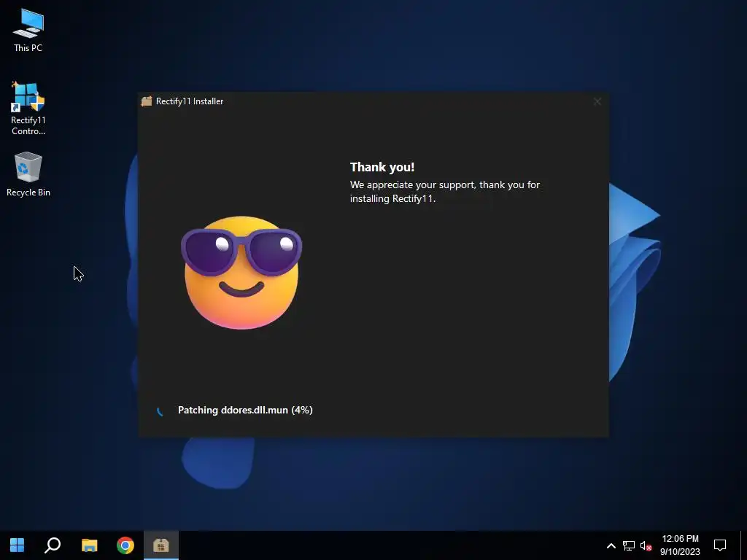747x560 pixels.
Task: Click the 'Rectify11 Installer' window title text
Action: click(190, 101)
